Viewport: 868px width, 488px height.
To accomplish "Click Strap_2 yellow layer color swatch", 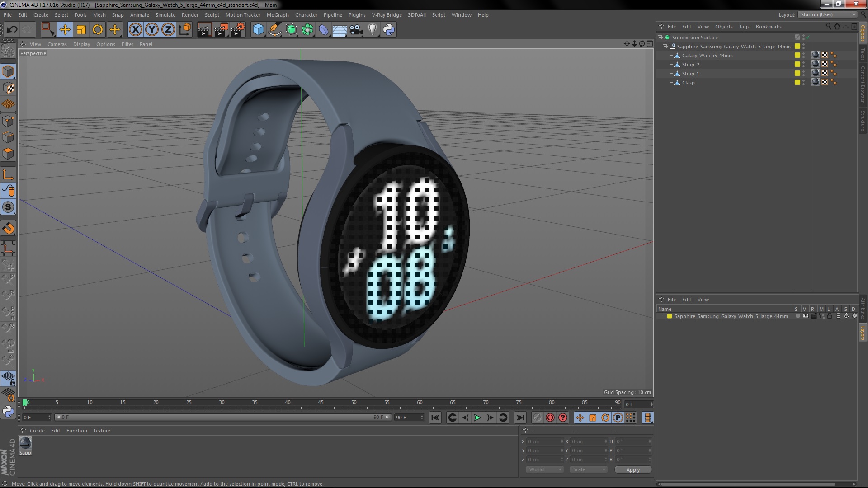I will click(x=797, y=65).
